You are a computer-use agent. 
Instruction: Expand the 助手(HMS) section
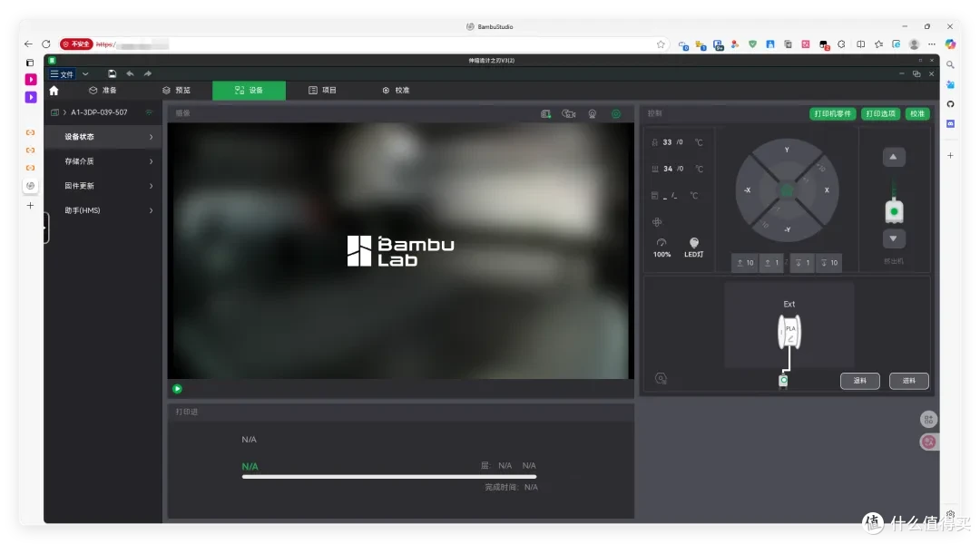pyautogui.click(x=103, y=210)
